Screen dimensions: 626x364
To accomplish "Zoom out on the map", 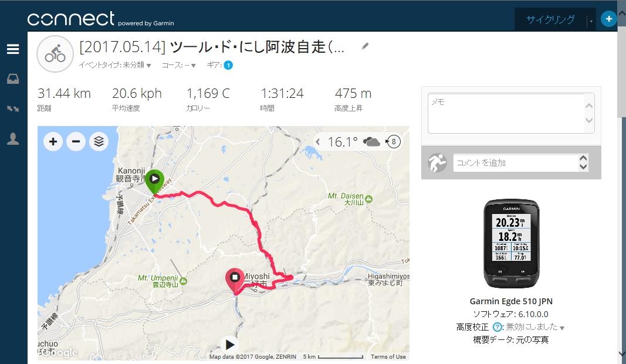I will (76, 141).
